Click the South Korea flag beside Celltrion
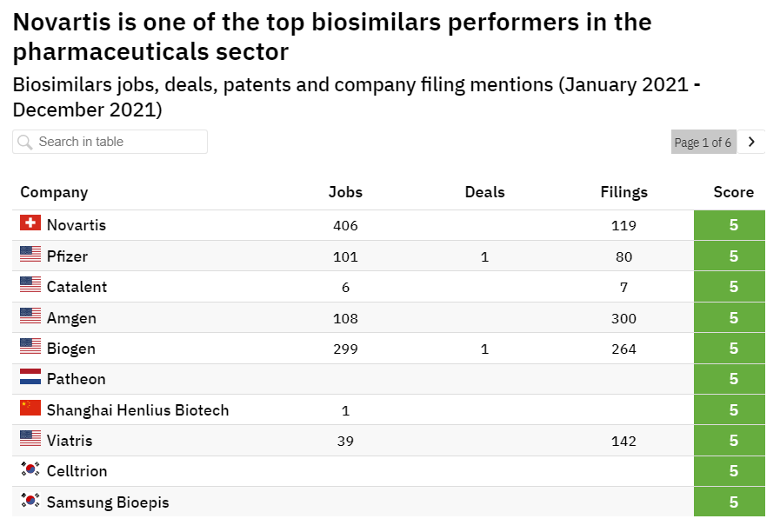Screen dimensions: 780x532 (x=30, y=469)
